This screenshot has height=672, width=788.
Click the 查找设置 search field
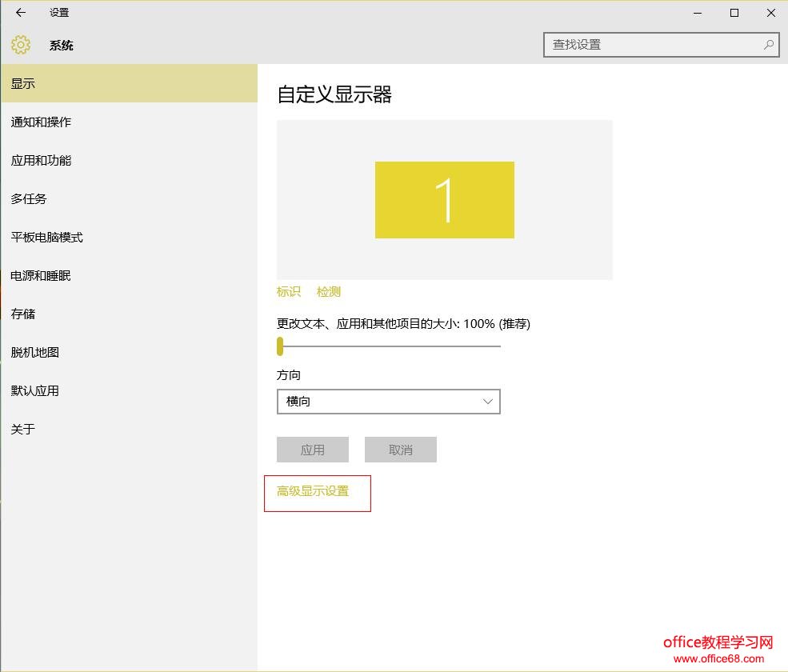pyautogui.click(x=652, y=45)
